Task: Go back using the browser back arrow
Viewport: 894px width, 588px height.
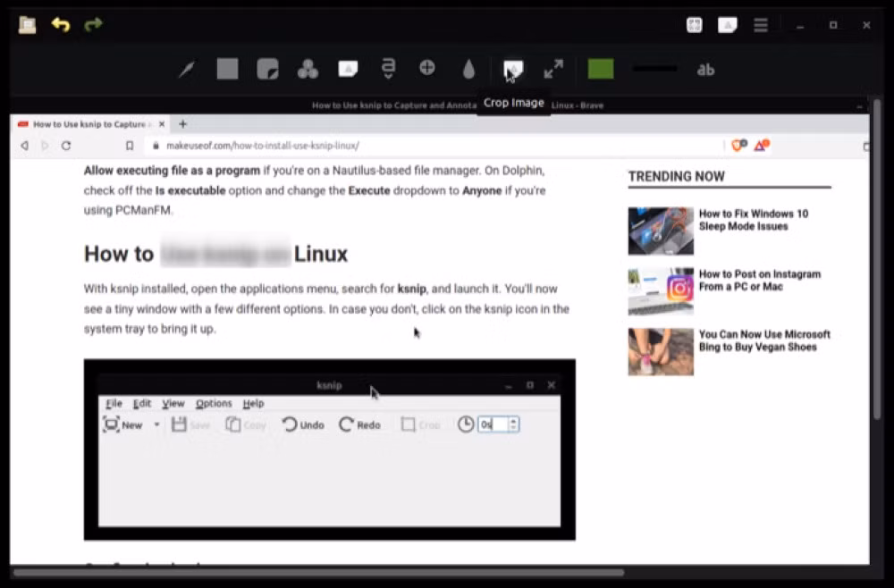Action: [x=24, y=146]
